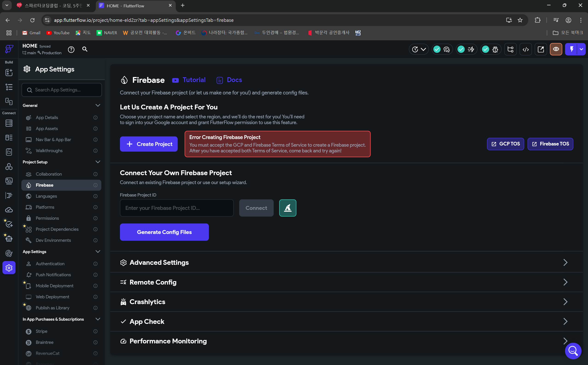Open the Theme Settings palette icon
Image resolution: width=588 pixels, height=365 pixels.
(x=9, y=253)
